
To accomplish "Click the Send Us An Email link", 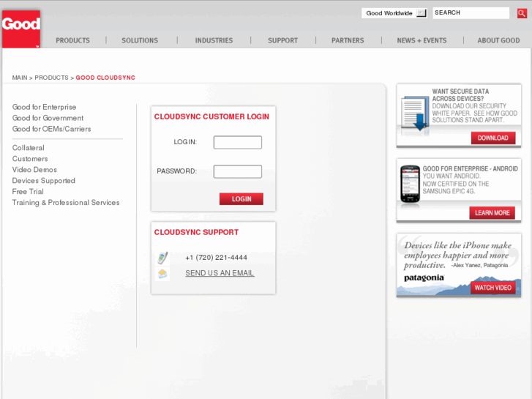I will pos(220,273).
